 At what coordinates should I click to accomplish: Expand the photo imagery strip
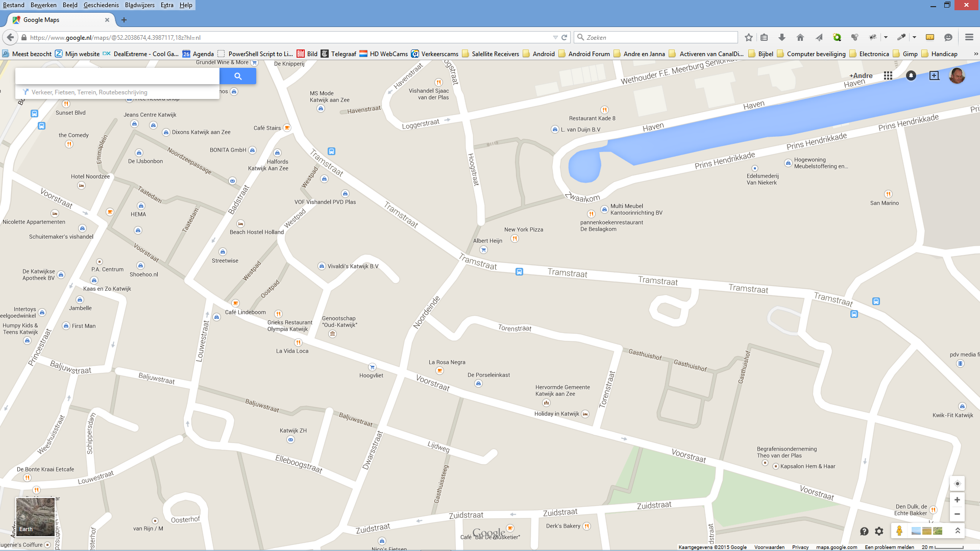[x=958, y=531]
